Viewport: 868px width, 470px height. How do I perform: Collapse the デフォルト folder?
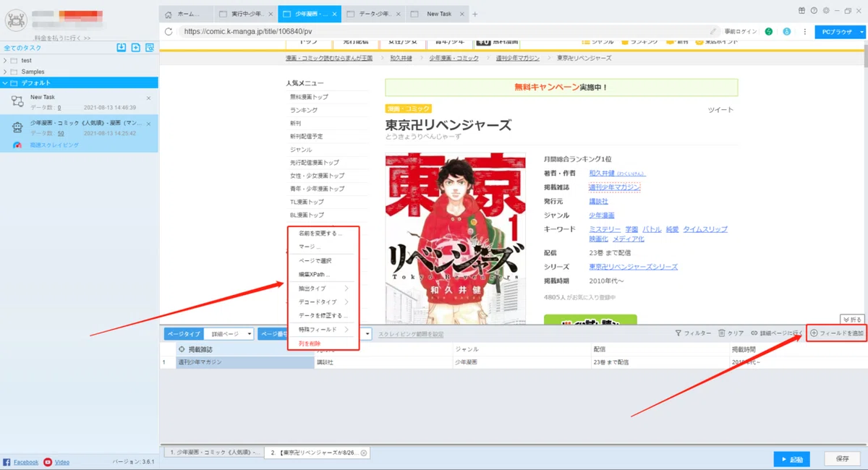click(6, 83)
